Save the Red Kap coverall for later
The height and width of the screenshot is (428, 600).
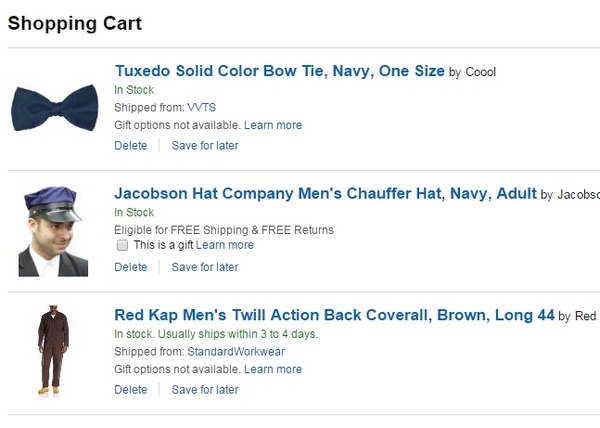pyautogui.click(x=205, y=389)
